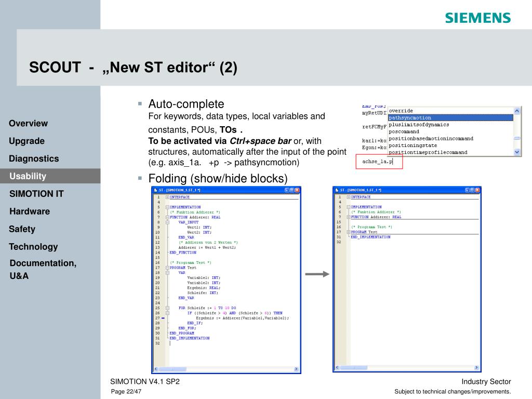Collapse FUNCTION Addierer block in left editor

tap(167, 217)
